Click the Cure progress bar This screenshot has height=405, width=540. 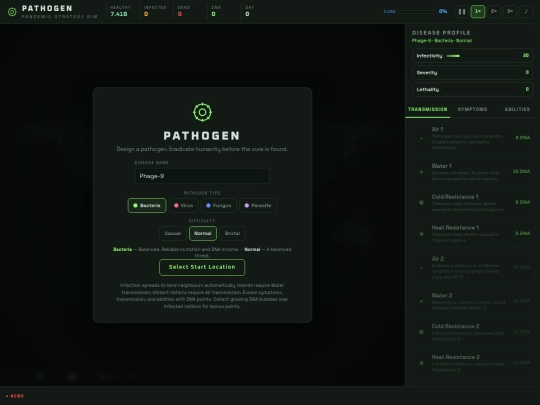pos(417,12)
